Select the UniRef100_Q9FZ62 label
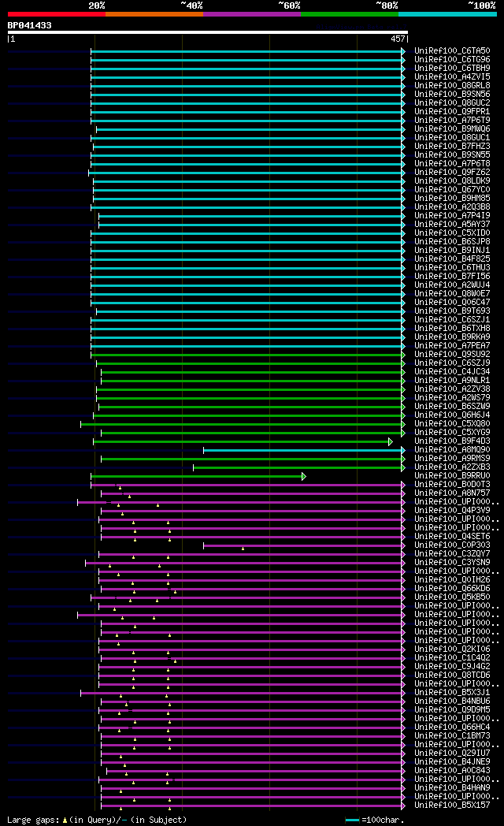 452,173
